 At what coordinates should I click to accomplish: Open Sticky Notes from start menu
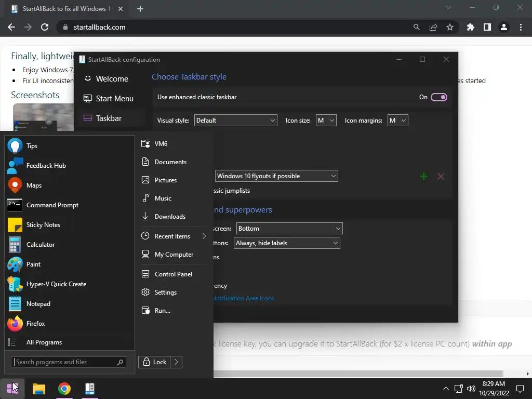point(70,224)
